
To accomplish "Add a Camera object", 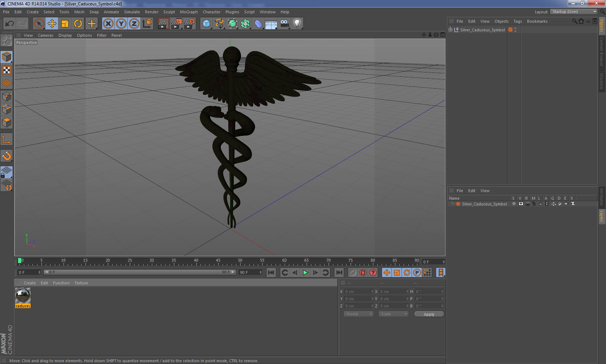I will pyautogui.click(x=284, y=24).
